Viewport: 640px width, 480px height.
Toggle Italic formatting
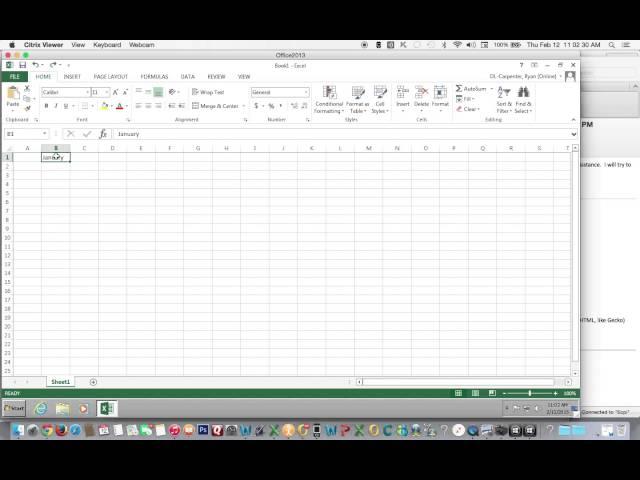point(57,106)
